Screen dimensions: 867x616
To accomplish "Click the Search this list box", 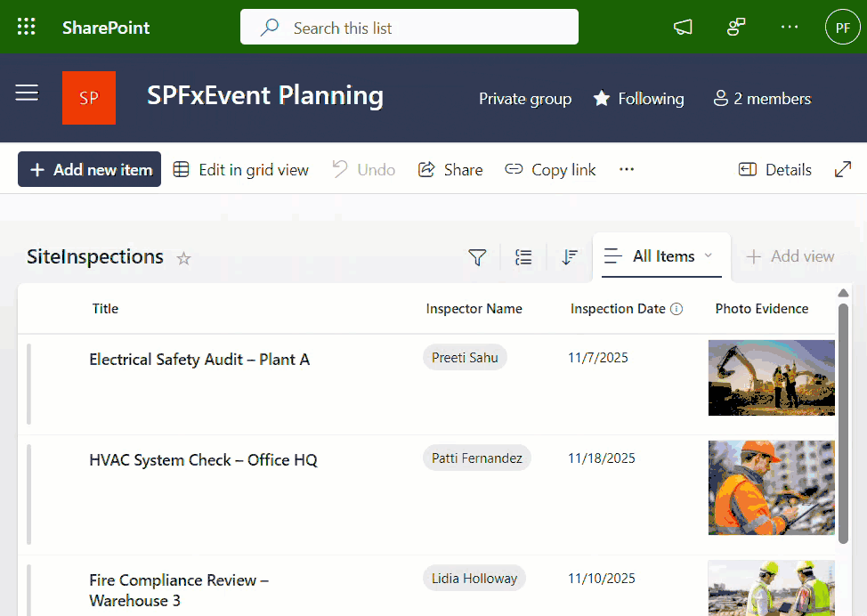I will [x=409, y=27].
